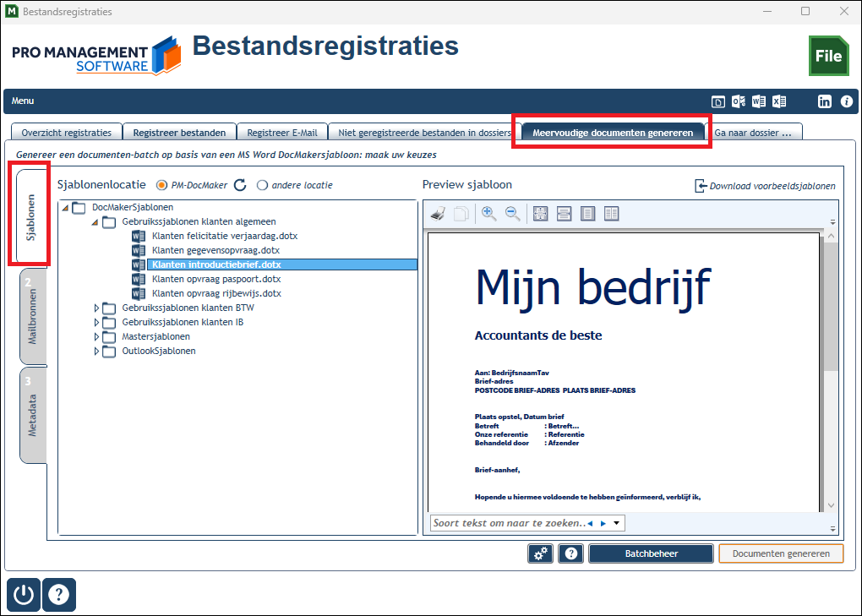Viewport: 862px width, 616px height.
Task: Open the LinkedIn icon
Action: coord(825,101)
